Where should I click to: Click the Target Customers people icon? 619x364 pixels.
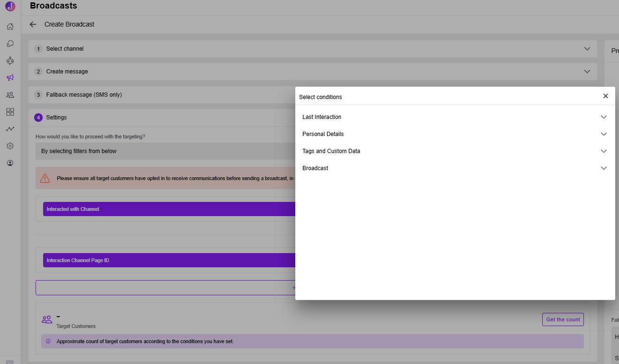[47, 319]
